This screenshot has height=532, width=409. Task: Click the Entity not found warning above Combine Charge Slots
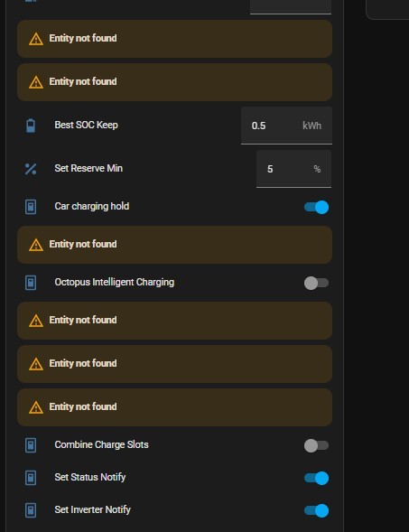[174, 407]
